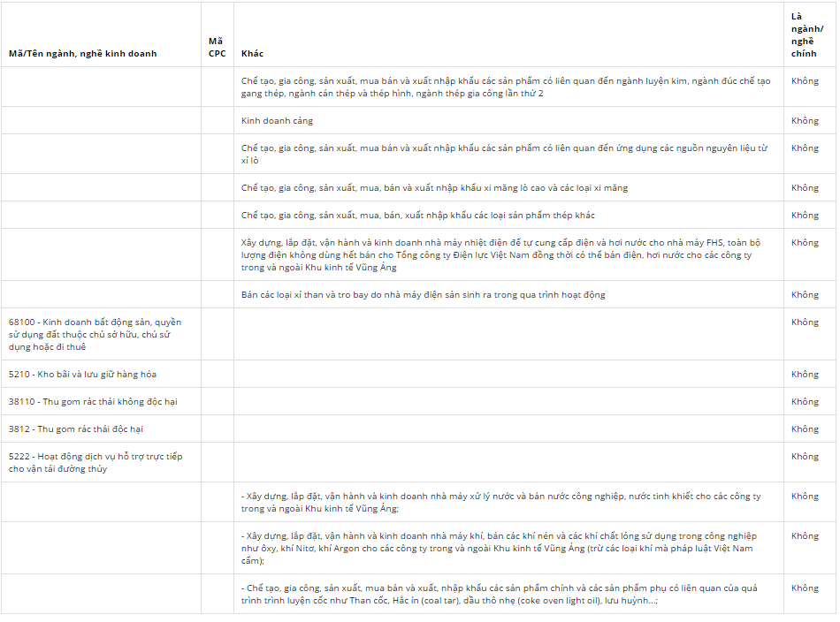Image resolution: width=840 pixels, height=622 pixels.
Task: Select the luyện cốc products description cell
Action: click(499, 594)
